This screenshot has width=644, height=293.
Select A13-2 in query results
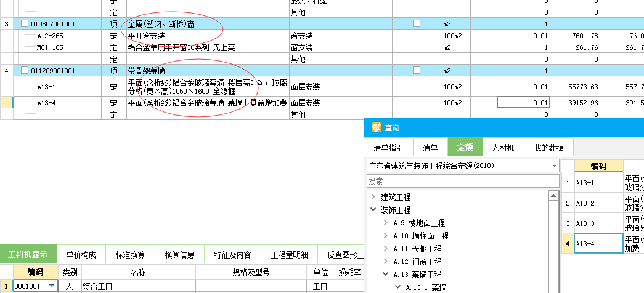[x=598, y=203]
